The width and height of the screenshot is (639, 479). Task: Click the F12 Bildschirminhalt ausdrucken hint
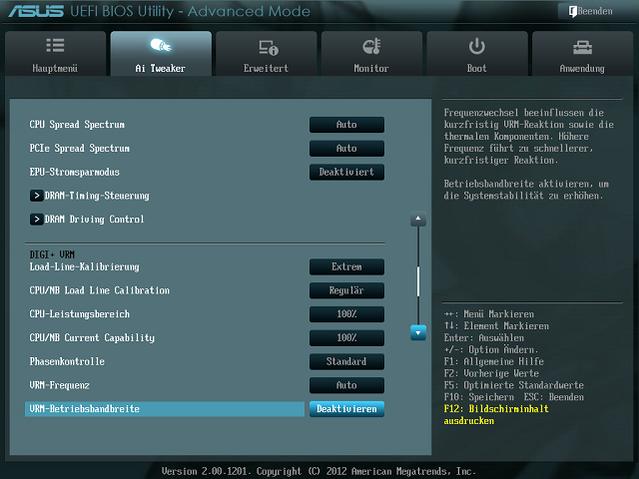tap(496, 415)
